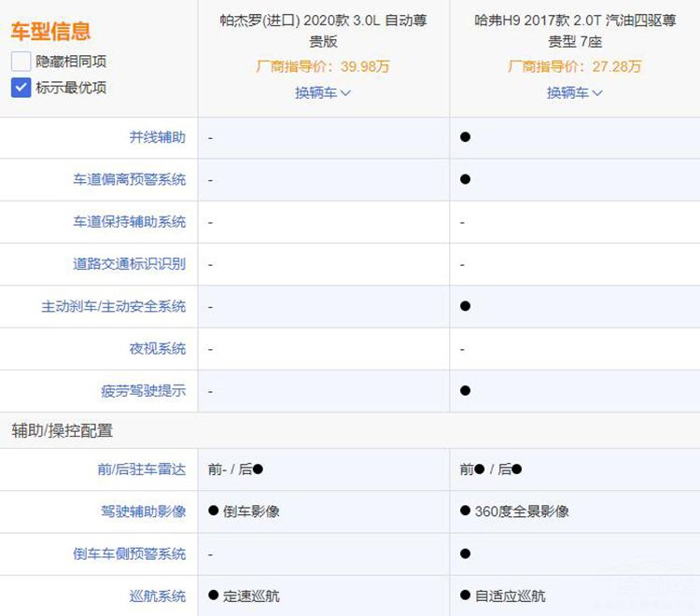Uncheck the 标示最优项 checkbox
The image size is (700, 616).
tap(21, 88)
